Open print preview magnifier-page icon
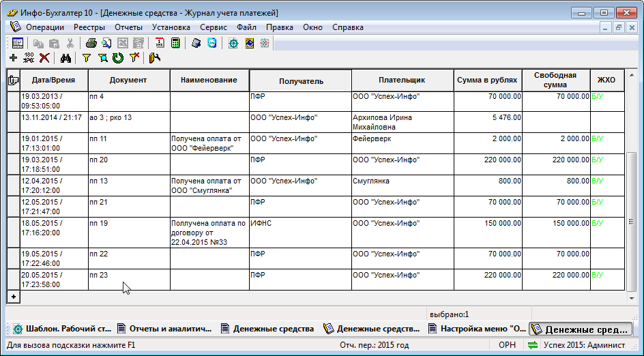 pos(106,43)
